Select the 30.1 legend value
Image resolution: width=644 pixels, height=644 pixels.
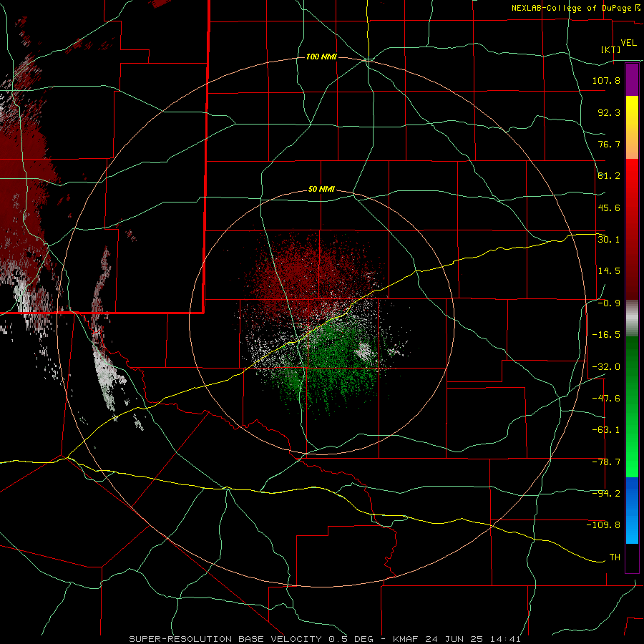[609, 239]
